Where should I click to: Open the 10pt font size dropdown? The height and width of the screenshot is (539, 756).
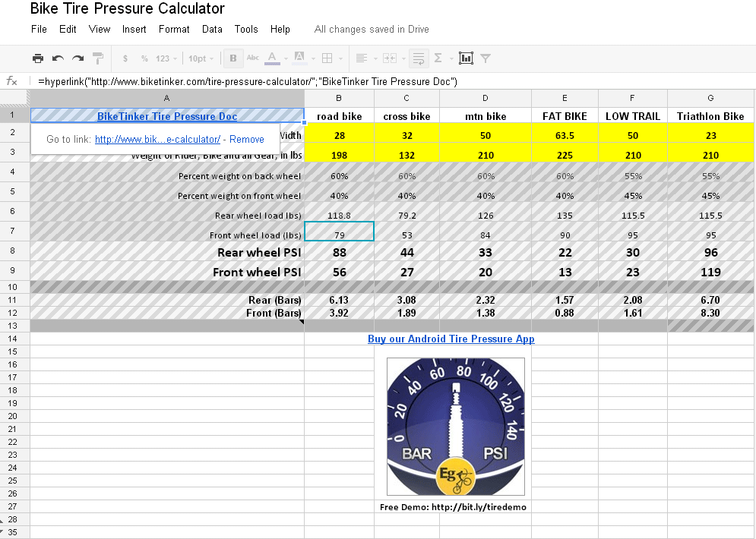(201, 58)
